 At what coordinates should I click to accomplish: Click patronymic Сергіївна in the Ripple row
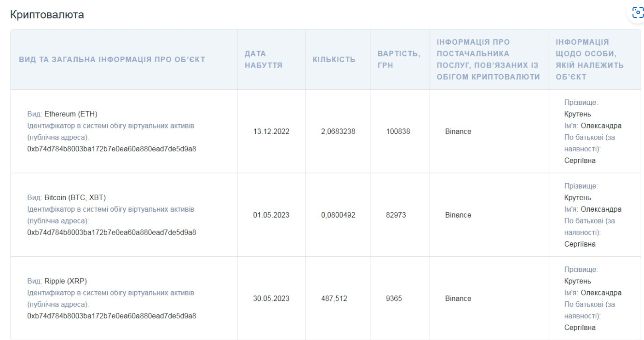(580, 328)
